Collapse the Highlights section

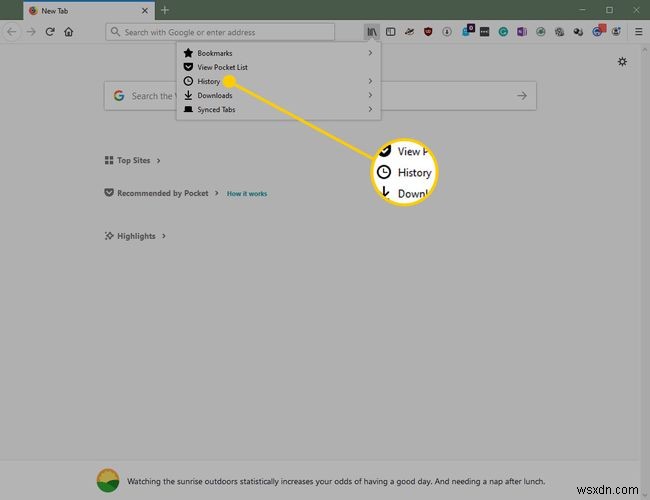[164, 236]
